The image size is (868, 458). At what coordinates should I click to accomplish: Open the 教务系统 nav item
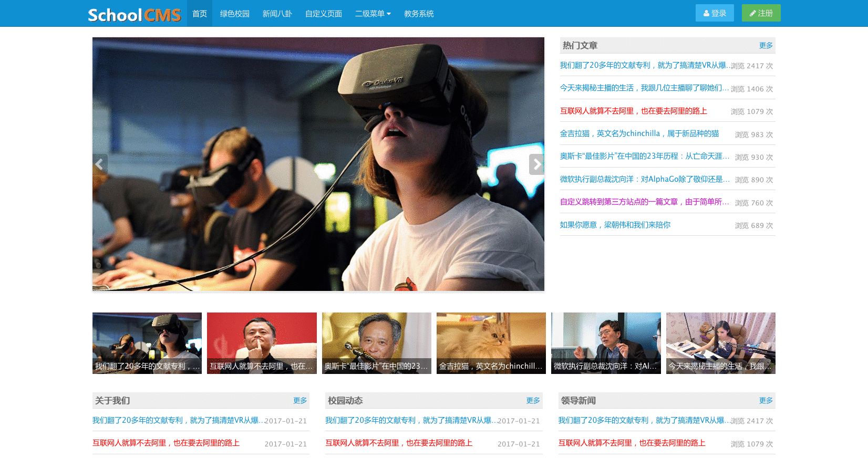point(419,14)
